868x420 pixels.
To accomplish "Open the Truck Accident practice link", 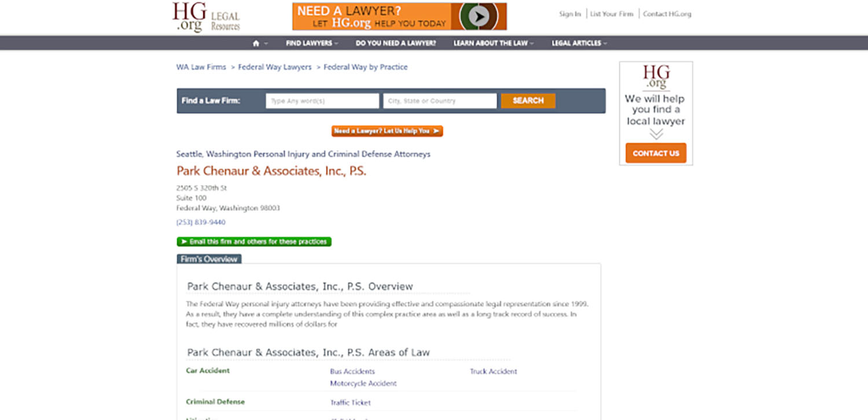I will [x=493, y=371].
